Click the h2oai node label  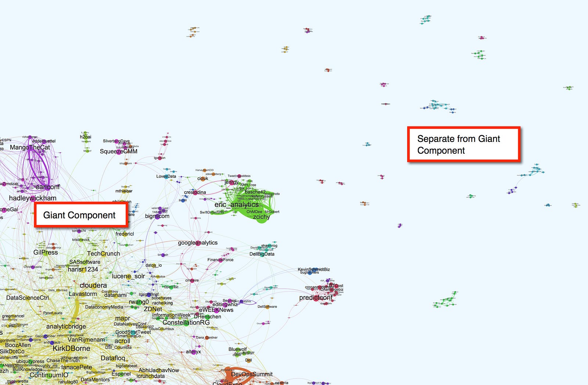click(86, 137)
